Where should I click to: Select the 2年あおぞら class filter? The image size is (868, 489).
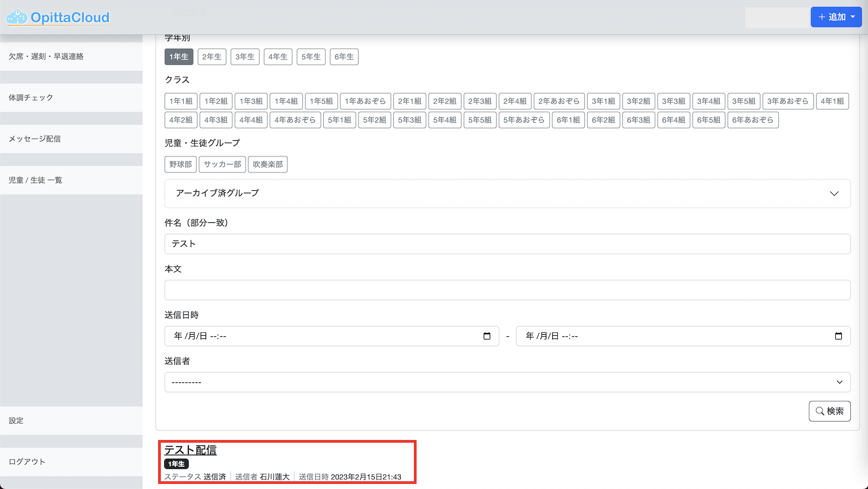point(559,101)
